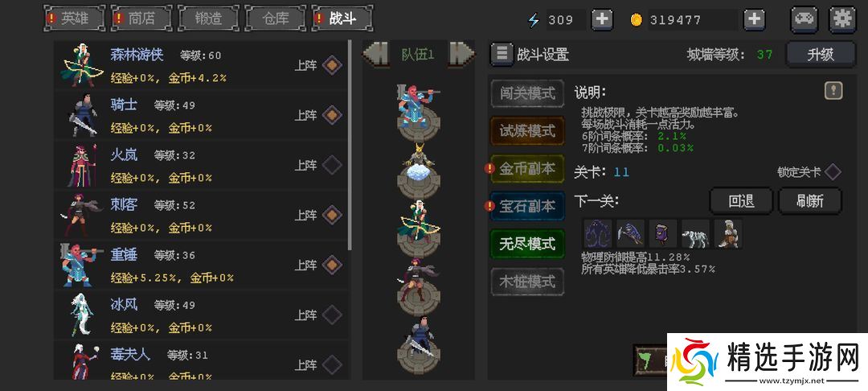The height and width of the screenshot is (391, 868).
Task: Switch to next team with right arrow
Action: [x=461, y=54]
